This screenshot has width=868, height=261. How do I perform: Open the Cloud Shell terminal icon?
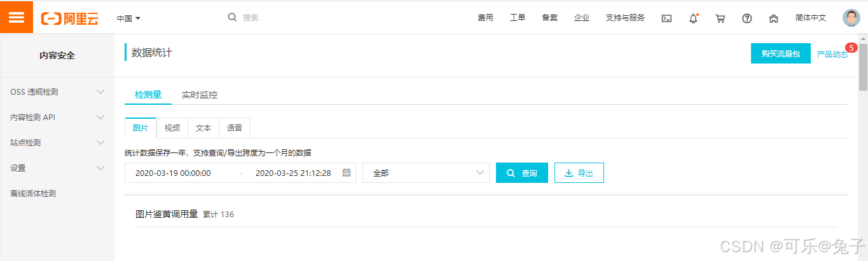coord(666,18)
